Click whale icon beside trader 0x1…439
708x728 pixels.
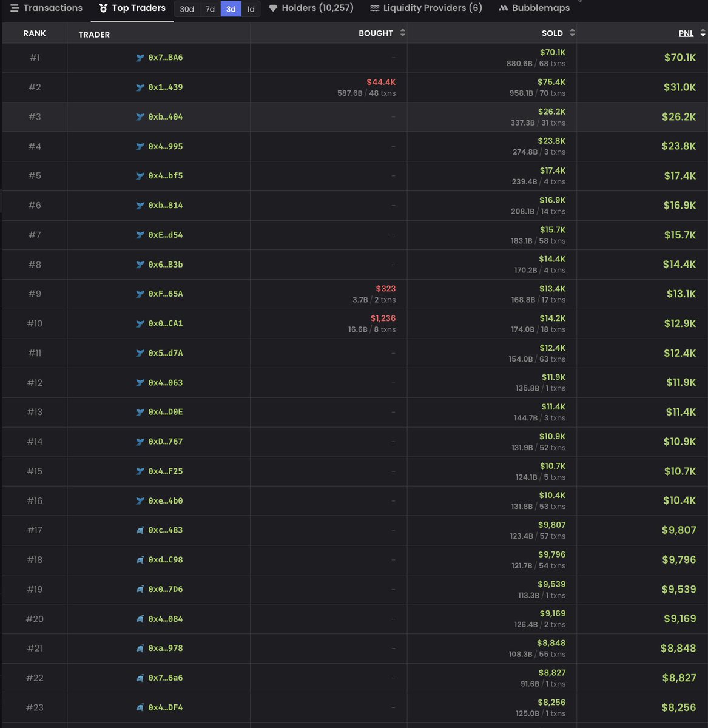coord(140,87)
